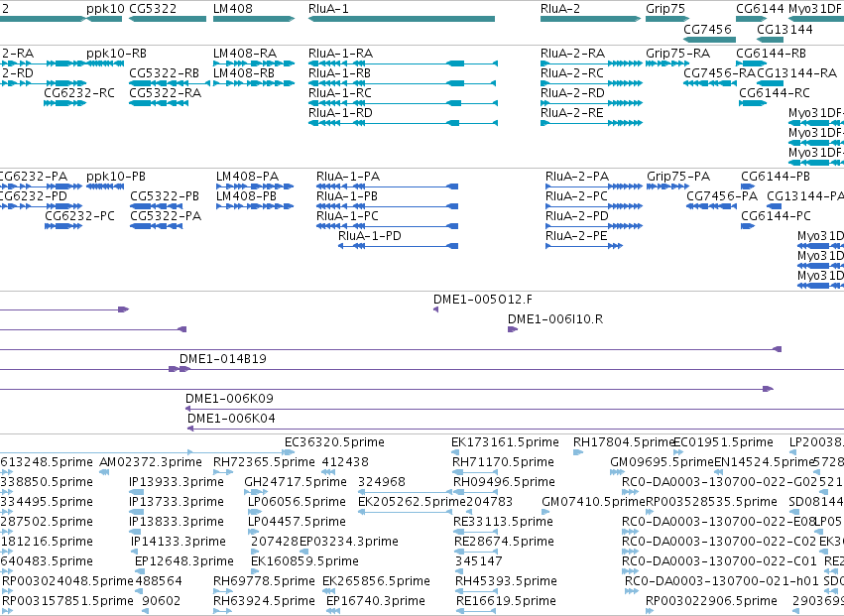This screenshot has width=844, height=616.
Task: Click the LM408-RB transcript label
Action: [244, 73]
